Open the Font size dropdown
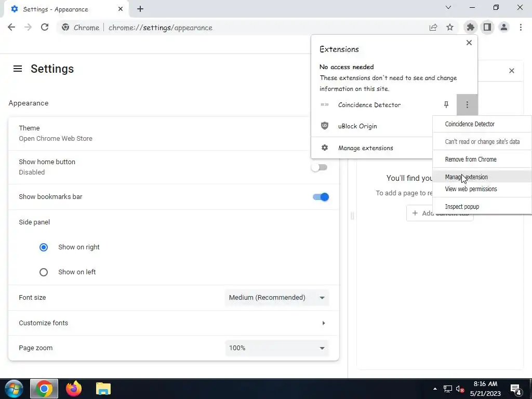 point(277,298)
